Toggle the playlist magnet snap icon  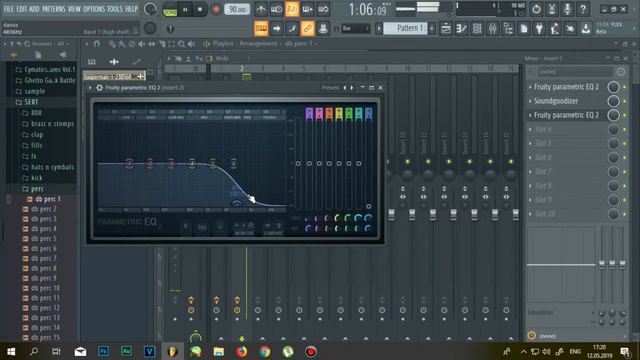pos(96,44)
